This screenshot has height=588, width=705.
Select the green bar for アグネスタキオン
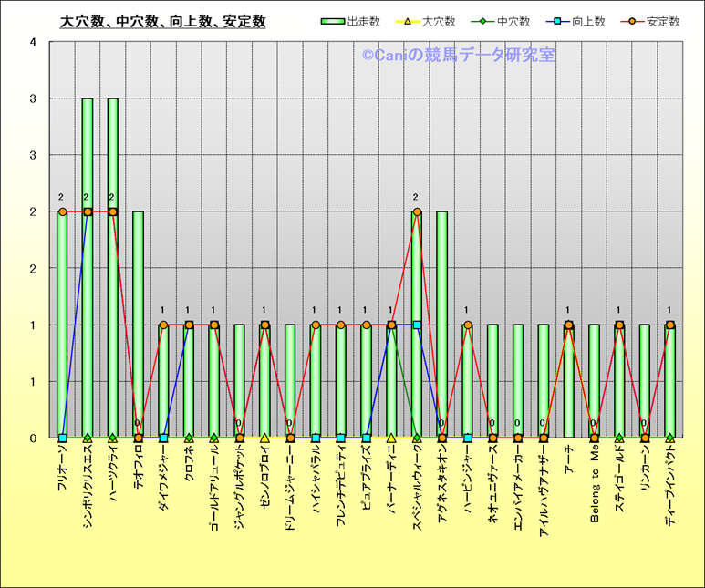point(442,319)
